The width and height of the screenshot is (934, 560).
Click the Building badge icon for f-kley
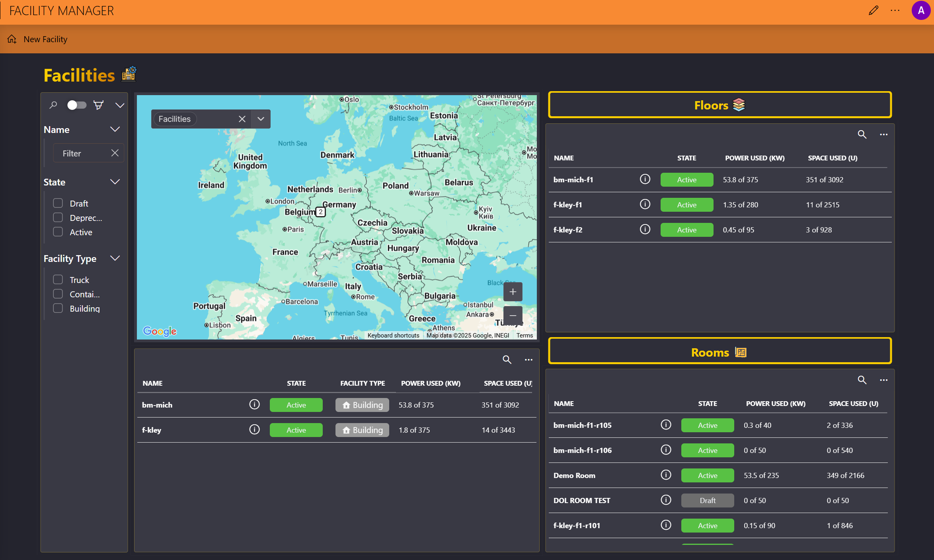[345, 430]
